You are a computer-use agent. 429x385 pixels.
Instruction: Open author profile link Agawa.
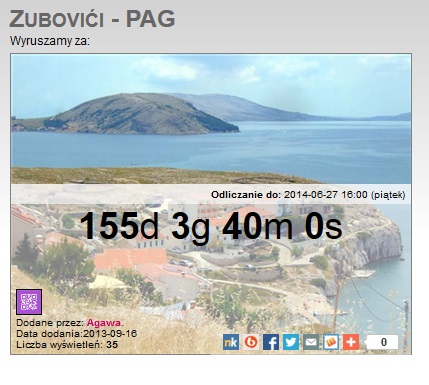click(105, 323)
